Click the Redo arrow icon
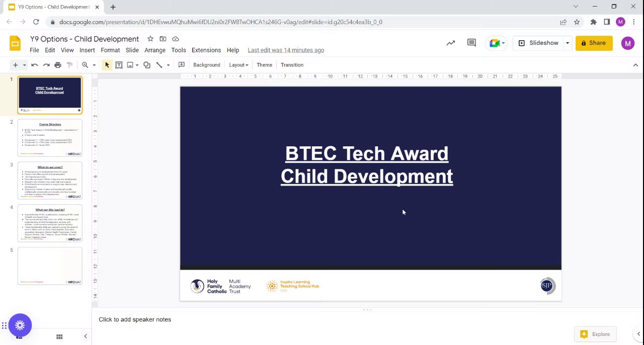Image resolution: width=644 pixels, height=345 pixels. (x=46, y=65)
